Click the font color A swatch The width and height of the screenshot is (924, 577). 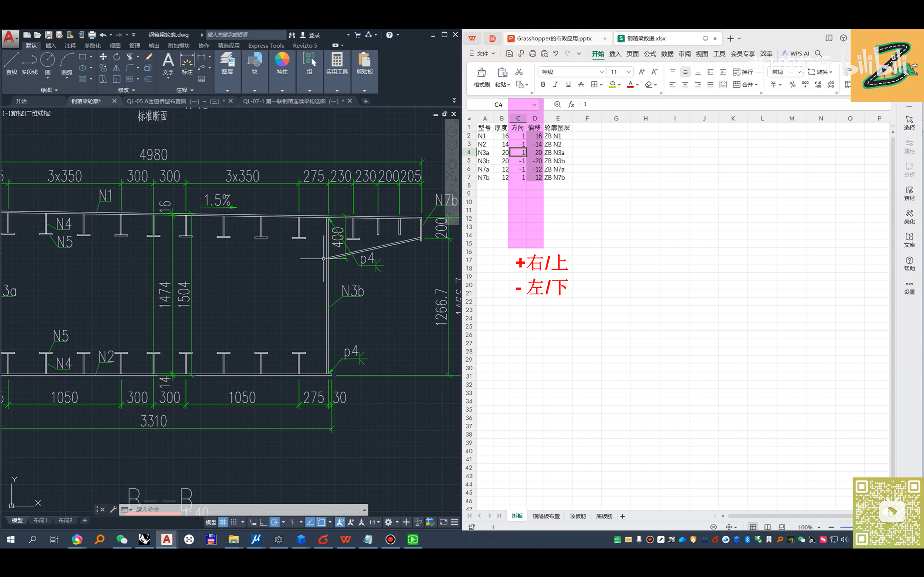630,84
